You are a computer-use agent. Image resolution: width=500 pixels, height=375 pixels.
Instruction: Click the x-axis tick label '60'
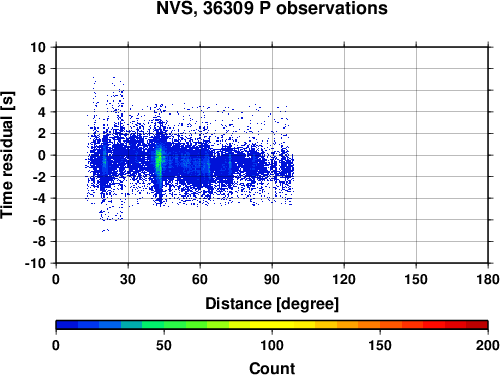(x=200, y=279)
